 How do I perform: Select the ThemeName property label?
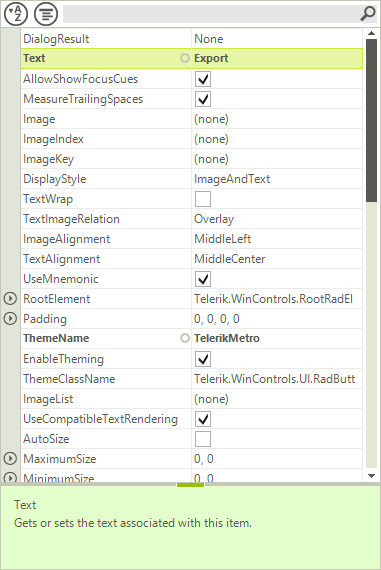click(56, 338)
